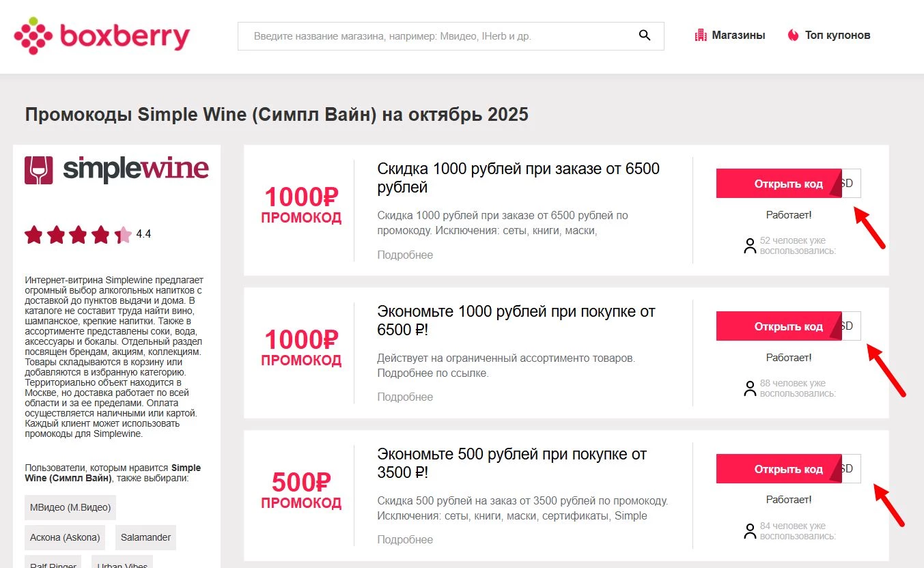Click the first filled rating star
This screenshot has width=924, height=568.
pos(34,234)
